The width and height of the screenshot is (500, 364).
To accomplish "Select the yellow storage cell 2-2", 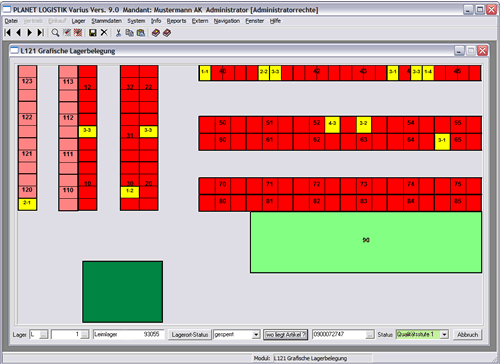I will (264, 73).
